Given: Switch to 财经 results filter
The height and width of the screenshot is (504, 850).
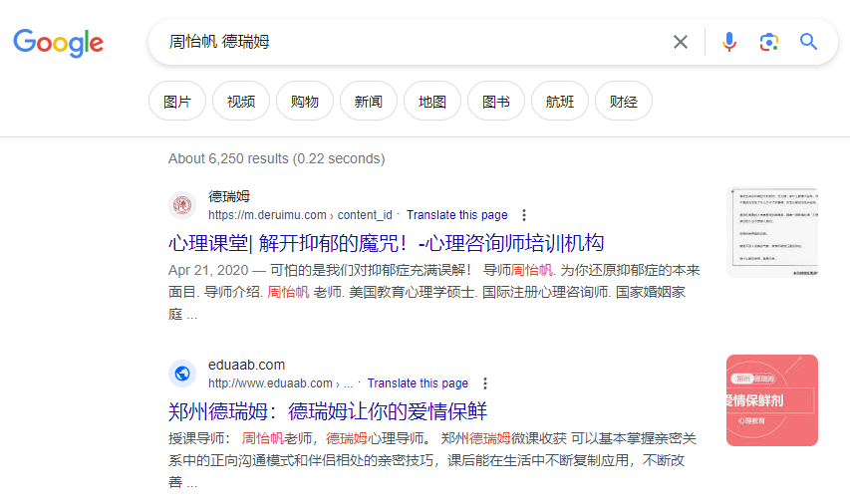Looking at the screenshot, I should 624,101.
